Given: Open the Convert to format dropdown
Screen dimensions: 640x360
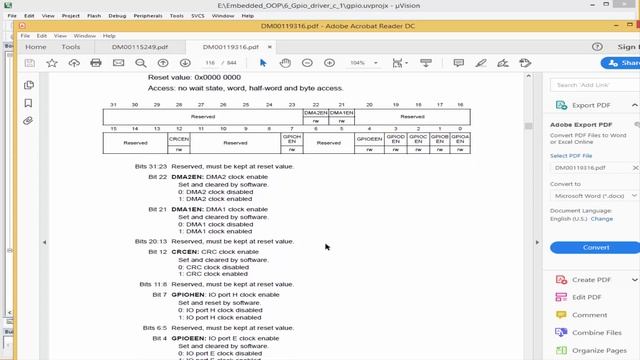Looking at the screenshot, I should coord(594,196).
